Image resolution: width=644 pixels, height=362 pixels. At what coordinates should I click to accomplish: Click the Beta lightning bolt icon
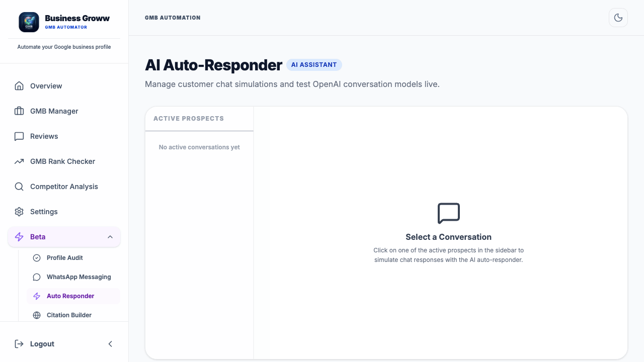pyautogui.click(x=19, y=237)
